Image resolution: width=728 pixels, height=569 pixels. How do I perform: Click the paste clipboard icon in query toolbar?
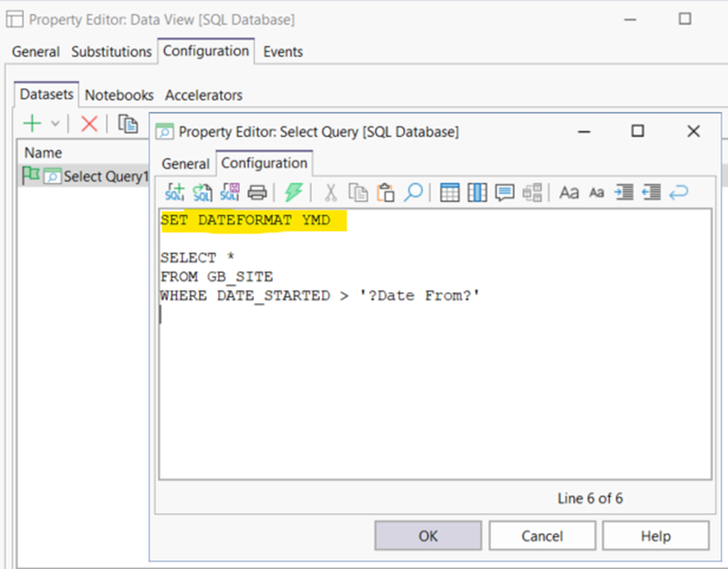coord(385,192)
